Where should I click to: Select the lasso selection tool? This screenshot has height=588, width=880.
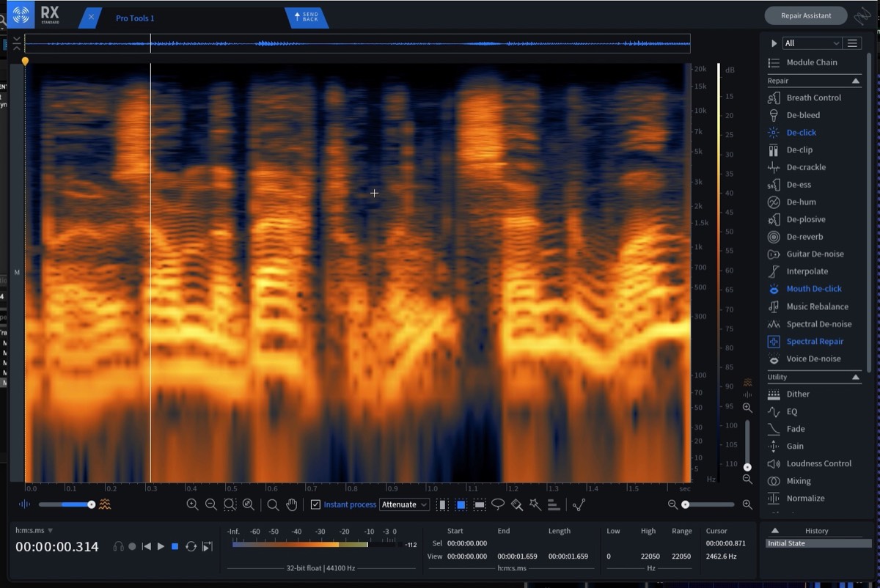pos(498,504)
